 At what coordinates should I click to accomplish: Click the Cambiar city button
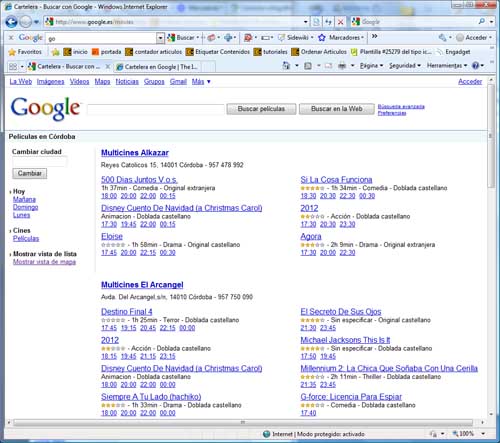(x=30, y=173)
